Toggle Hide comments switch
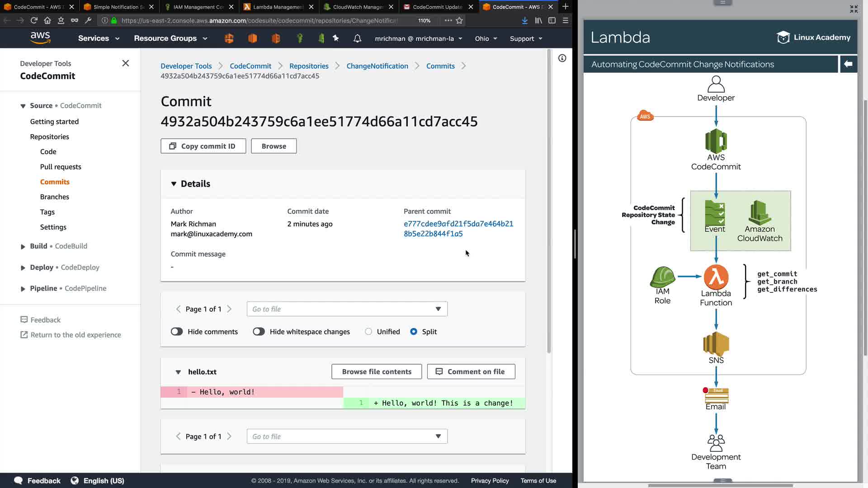Viewport: 868px width, 488px height. [177, 332]
